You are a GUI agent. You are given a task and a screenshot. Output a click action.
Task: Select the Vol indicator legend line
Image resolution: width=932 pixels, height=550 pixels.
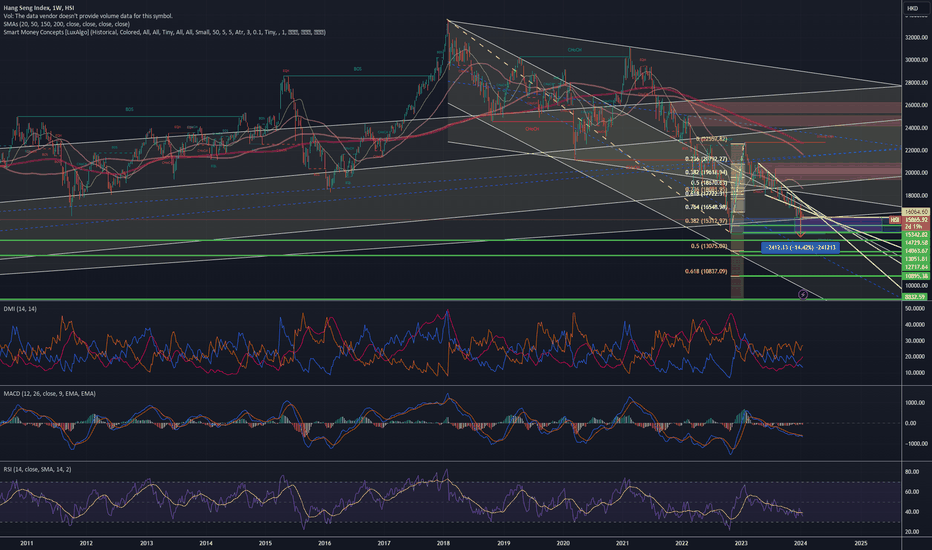[88, 16]
